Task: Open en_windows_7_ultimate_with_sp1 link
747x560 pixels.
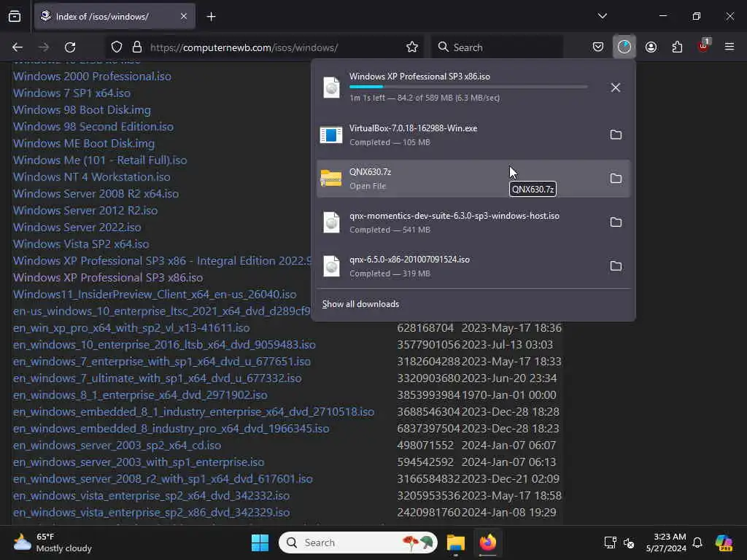Action: 158,378
